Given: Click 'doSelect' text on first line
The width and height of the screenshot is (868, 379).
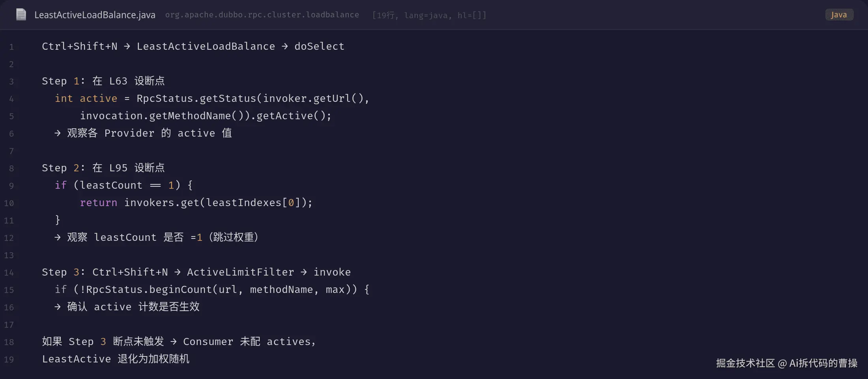Looking at the screenshot, I should (319, 46).
